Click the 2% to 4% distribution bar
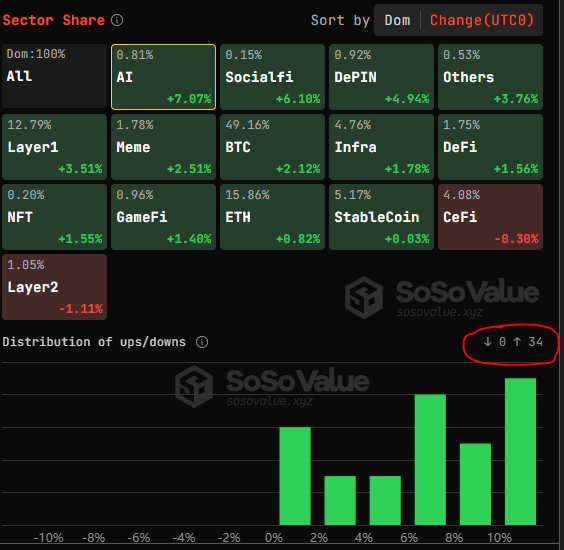564x550 pixels. pos(340,500)
